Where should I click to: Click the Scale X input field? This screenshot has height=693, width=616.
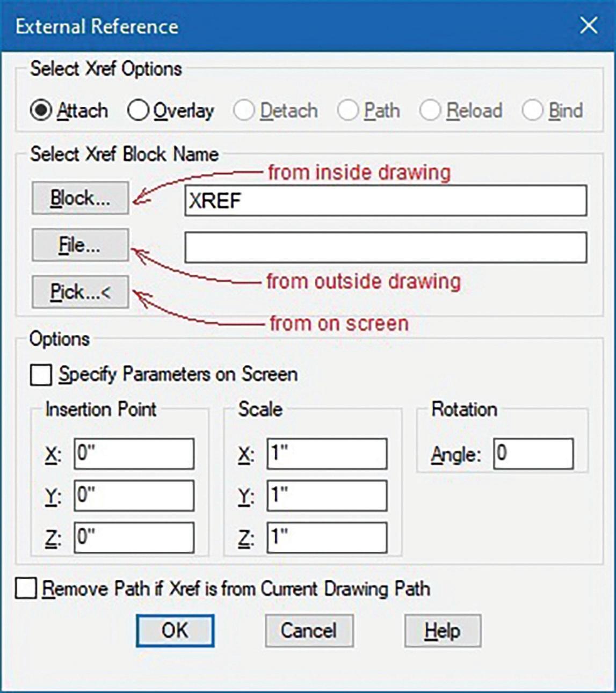click(x=327, y=454)
